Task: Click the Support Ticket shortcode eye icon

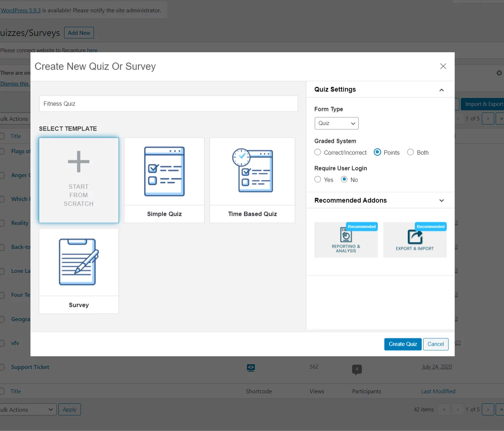Action: coord(251,368)
